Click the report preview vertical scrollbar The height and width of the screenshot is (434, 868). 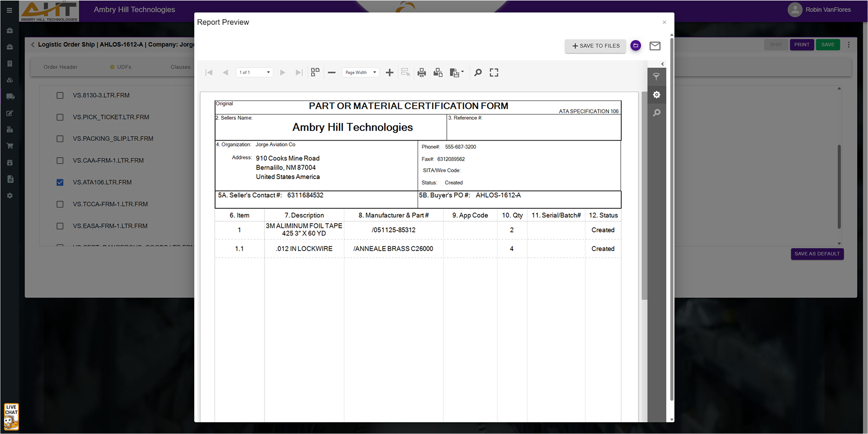pos(644,195)
